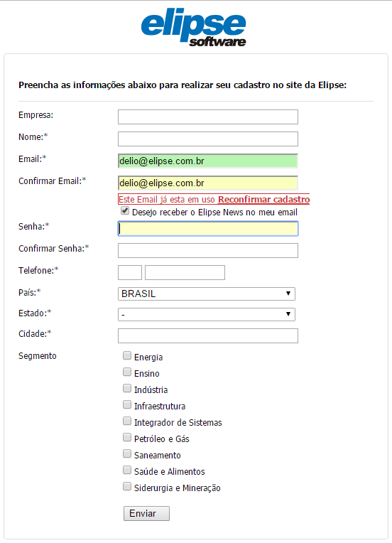The width and height of the screenshot is (392, 543).
Task: Enable the Siderurgia e Mineração checkbox
Action: [127, 486]
